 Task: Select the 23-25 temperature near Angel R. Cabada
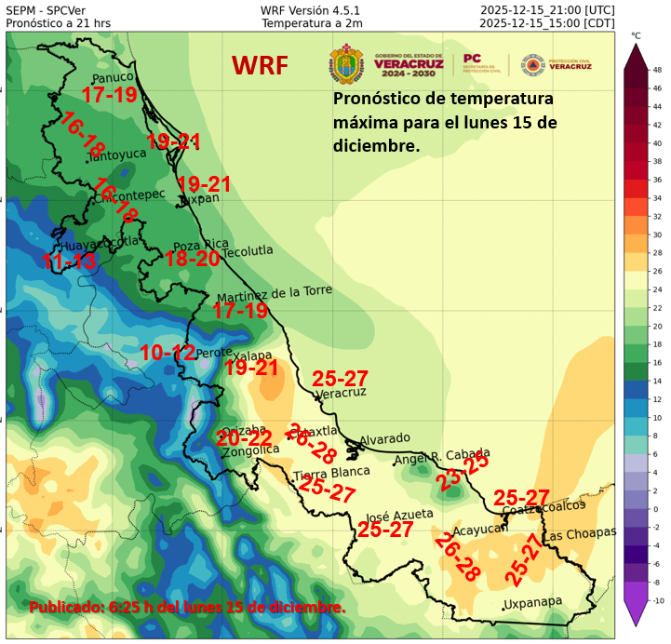click(x=463, y=471)
